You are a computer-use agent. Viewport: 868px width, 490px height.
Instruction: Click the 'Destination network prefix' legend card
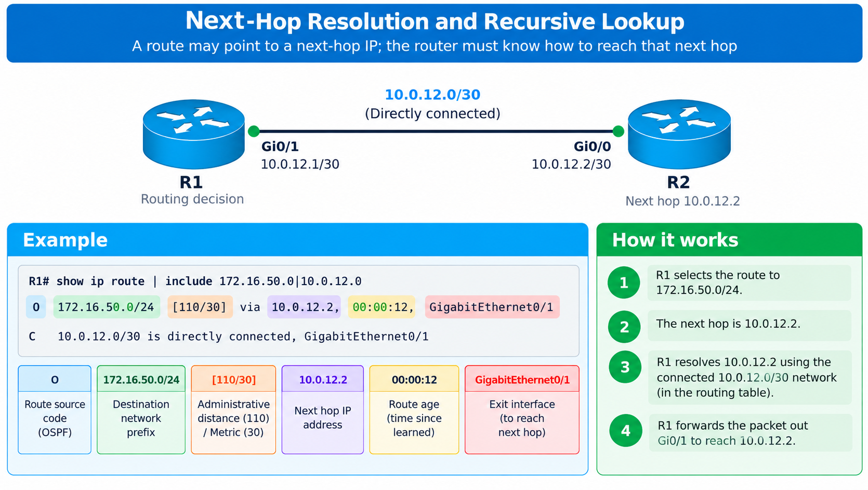click(x=141, y=410)
